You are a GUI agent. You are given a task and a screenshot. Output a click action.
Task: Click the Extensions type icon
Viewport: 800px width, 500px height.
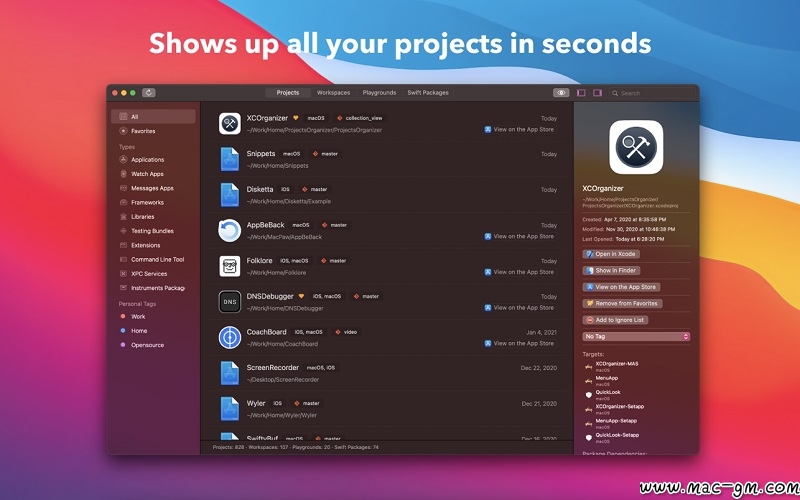[123, 245]
